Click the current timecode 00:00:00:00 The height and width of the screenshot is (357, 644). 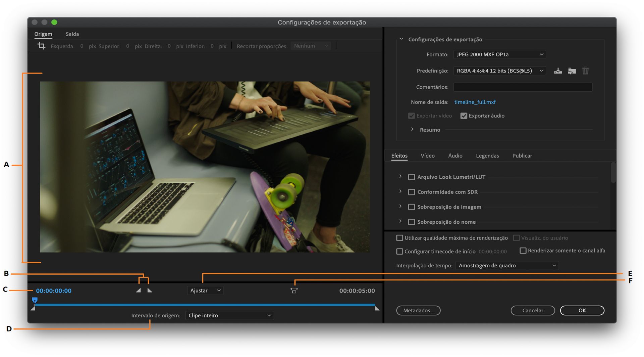pos(54,291)
